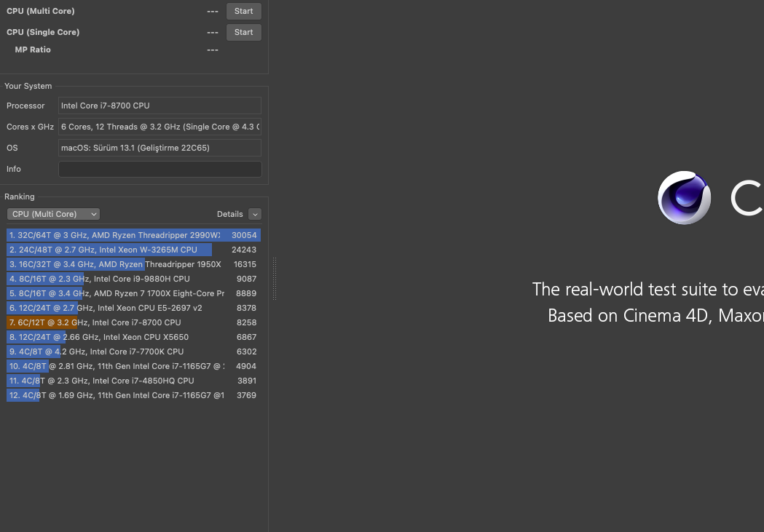Pick the Ryzen 7 1700X ranking entry

click(x=133, y=293)
